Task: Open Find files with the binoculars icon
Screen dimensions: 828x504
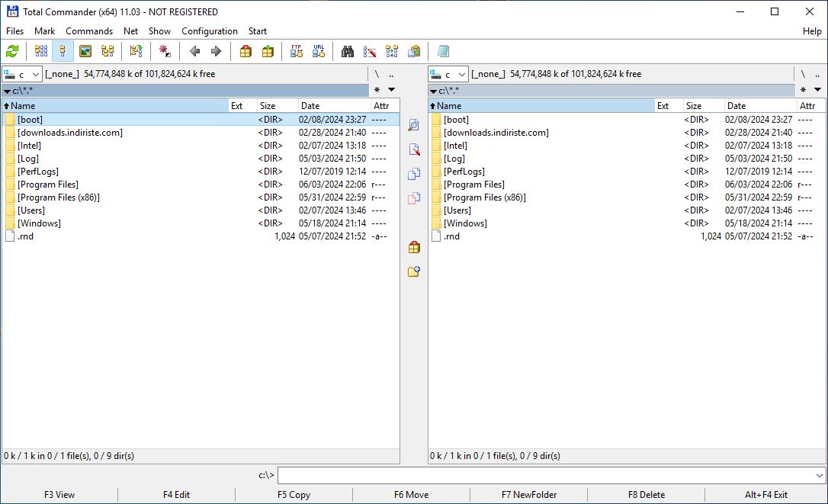Action: pyautogui.click(x=348, y=51)
